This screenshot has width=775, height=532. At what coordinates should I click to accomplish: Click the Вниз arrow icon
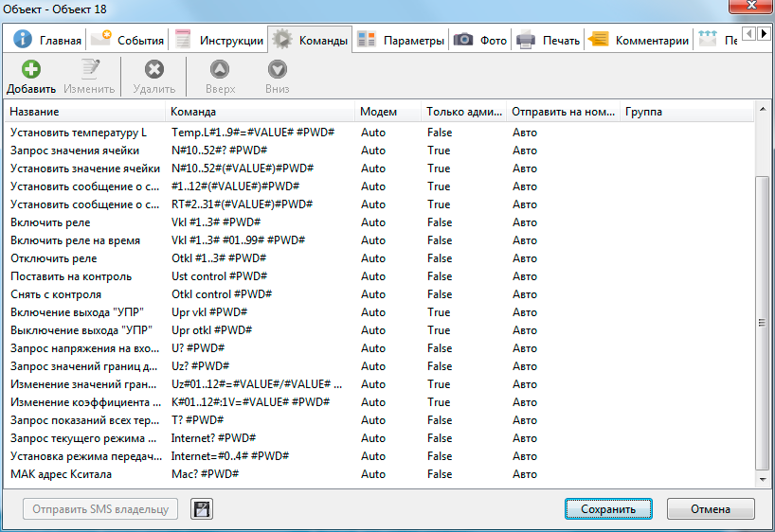[x=278, y=69]
